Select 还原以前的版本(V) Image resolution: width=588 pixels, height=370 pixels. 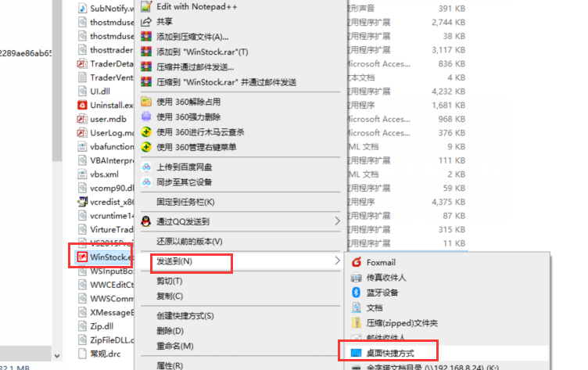click(189, 241)
